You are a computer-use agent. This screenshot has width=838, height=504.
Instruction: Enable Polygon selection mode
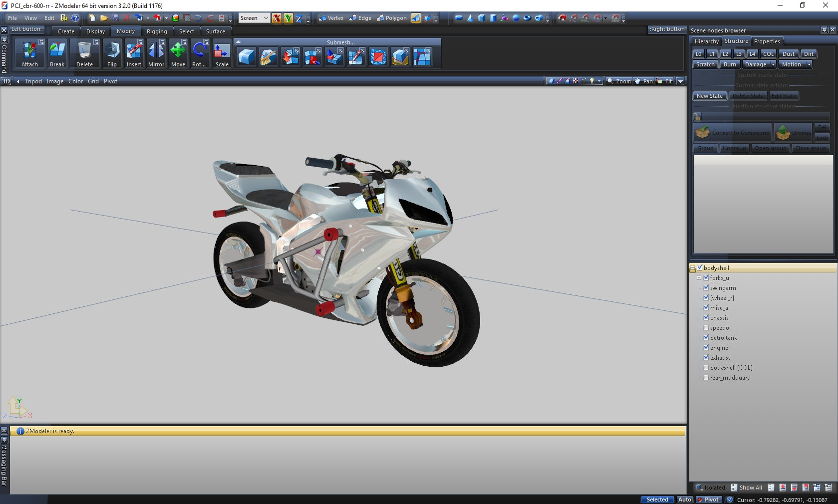[392, 18]
